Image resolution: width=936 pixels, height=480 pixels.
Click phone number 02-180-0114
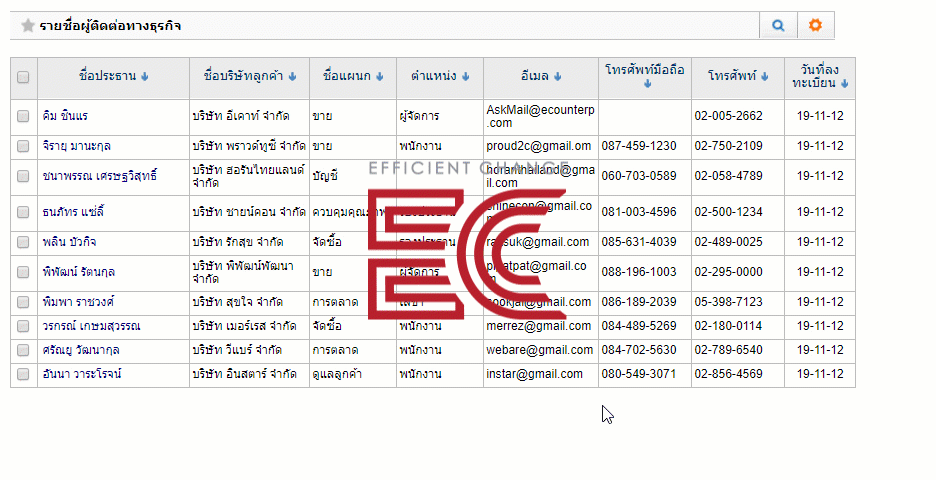click(728, 326)
